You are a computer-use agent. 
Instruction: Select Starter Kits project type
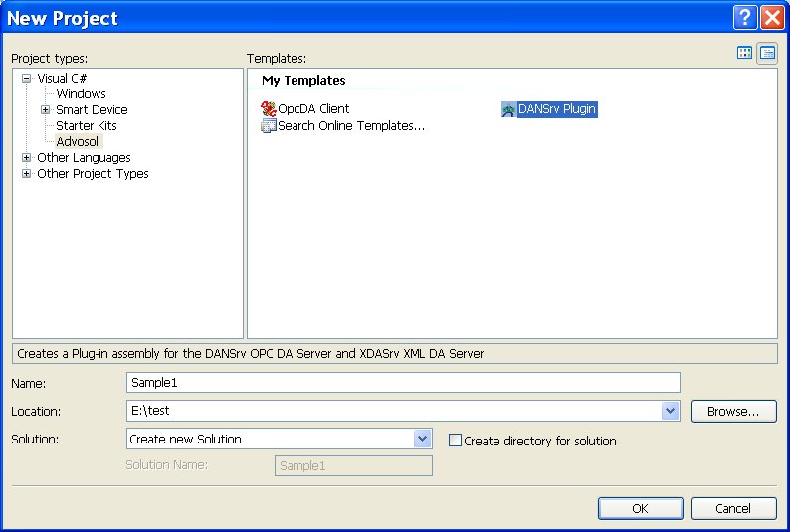point(87,126)
